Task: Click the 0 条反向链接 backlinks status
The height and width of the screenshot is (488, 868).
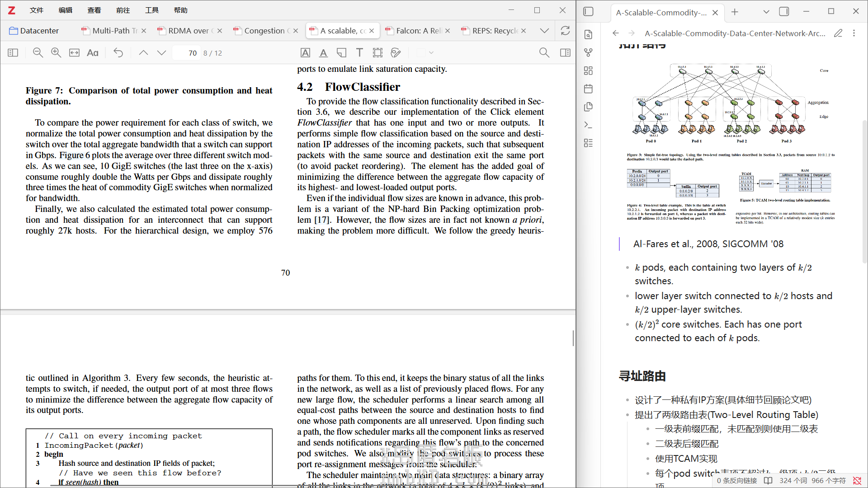Action: coord(736,480)
